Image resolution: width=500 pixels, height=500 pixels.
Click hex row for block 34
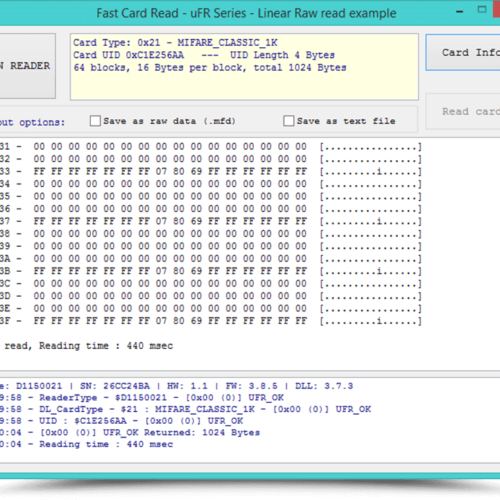tap(211, 184)
